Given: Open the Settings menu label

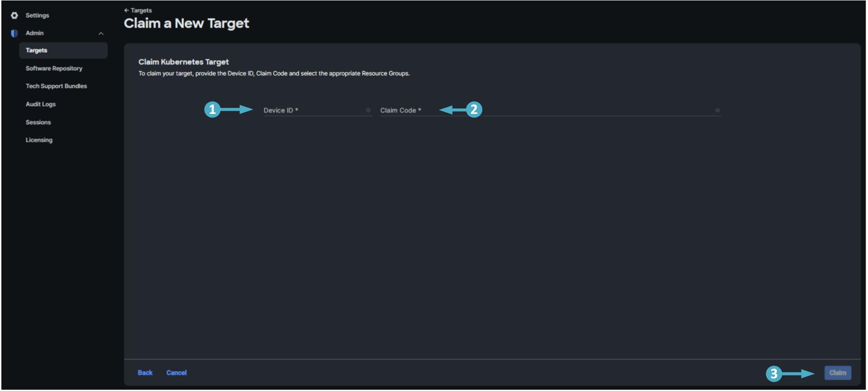Looking at the screenshot, I should click(37, 15).
